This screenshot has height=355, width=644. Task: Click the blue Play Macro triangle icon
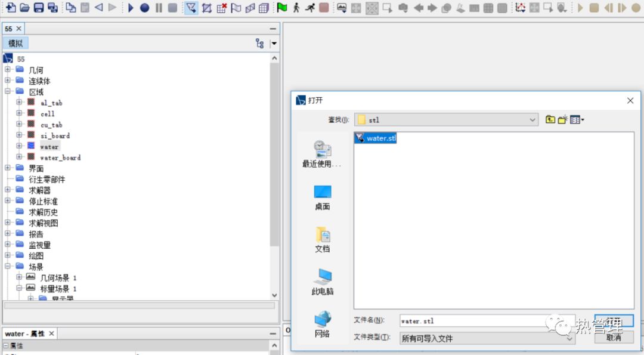click(x=131, y=7)
